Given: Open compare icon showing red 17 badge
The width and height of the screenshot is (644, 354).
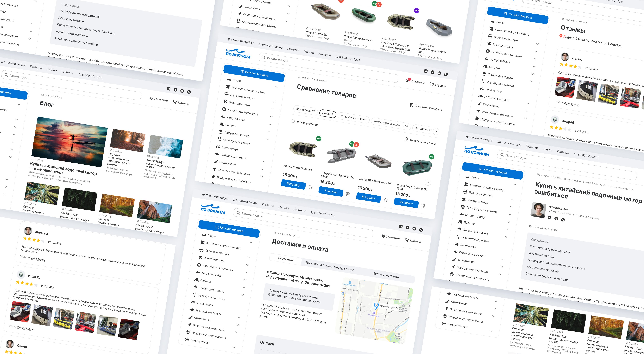Looking at the screenshot, I should (x=408, y=80).
